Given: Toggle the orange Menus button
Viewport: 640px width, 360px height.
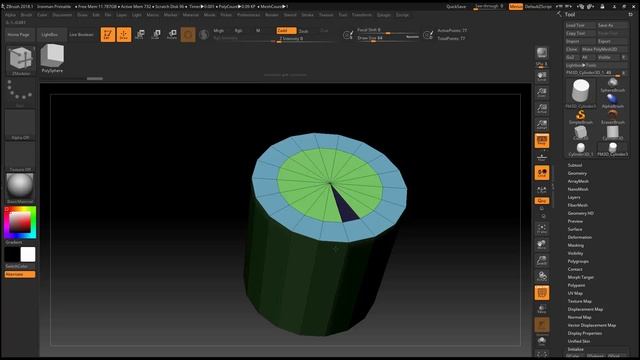Looking at the screenshot, I should (516, 7).
